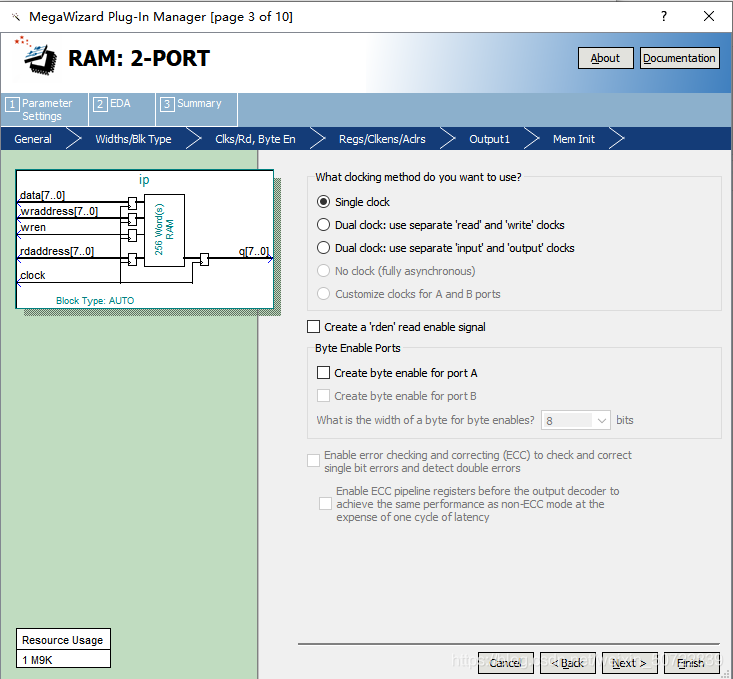Click the rdaddress[7..0] port label

pyautogui.click(x=57, y=252)
